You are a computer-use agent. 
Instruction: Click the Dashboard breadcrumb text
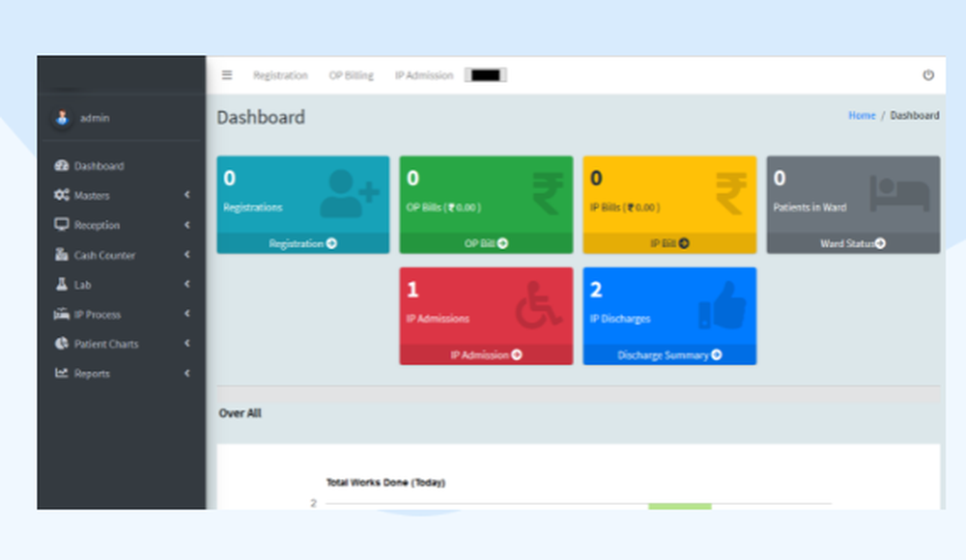click(x=915, y=115)
